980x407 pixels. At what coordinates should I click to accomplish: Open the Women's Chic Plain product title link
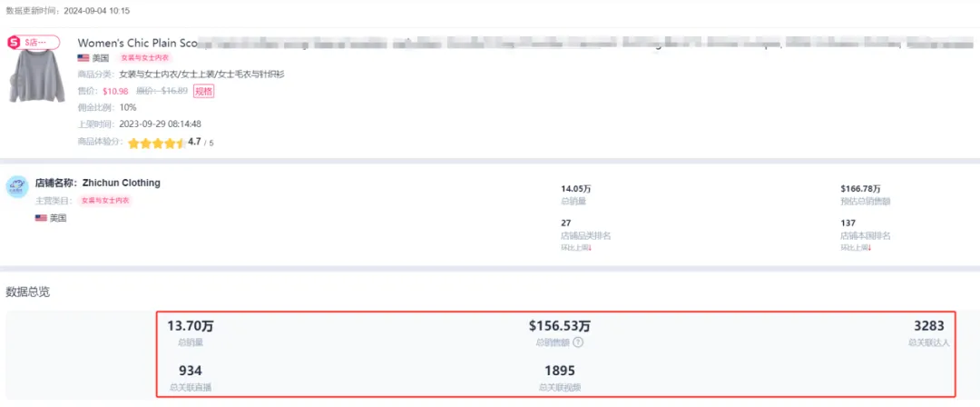(136, 43)
